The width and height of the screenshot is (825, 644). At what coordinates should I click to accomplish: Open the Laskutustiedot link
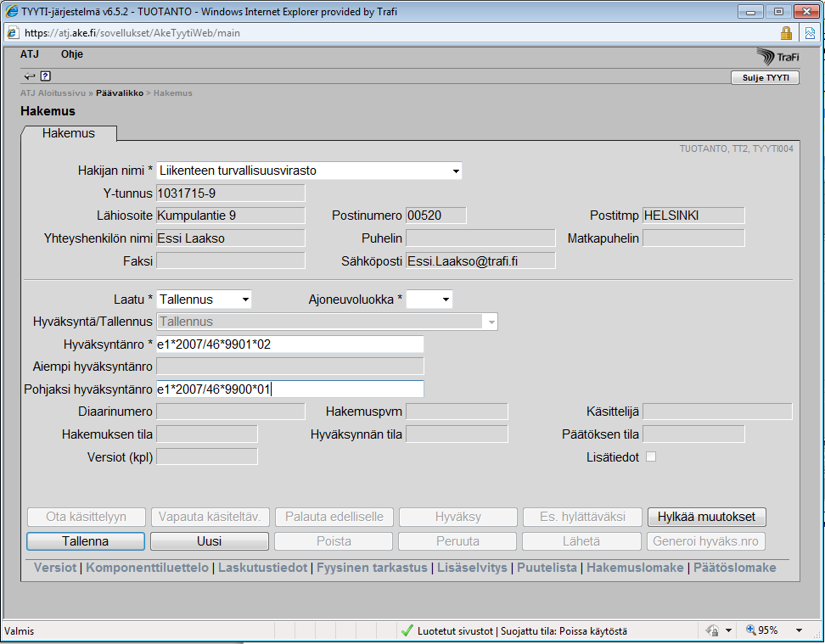pyautogui.click(x=262, y=568)
